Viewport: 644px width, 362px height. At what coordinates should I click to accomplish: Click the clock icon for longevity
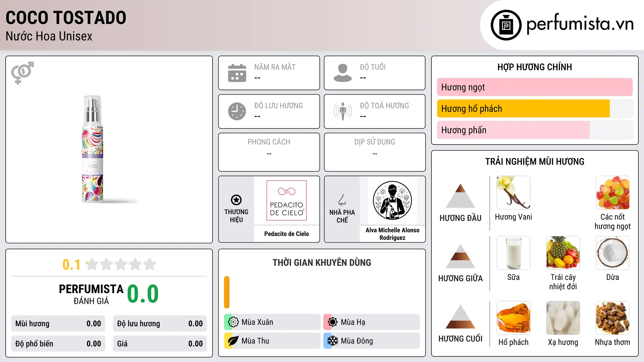click(237, 111)
